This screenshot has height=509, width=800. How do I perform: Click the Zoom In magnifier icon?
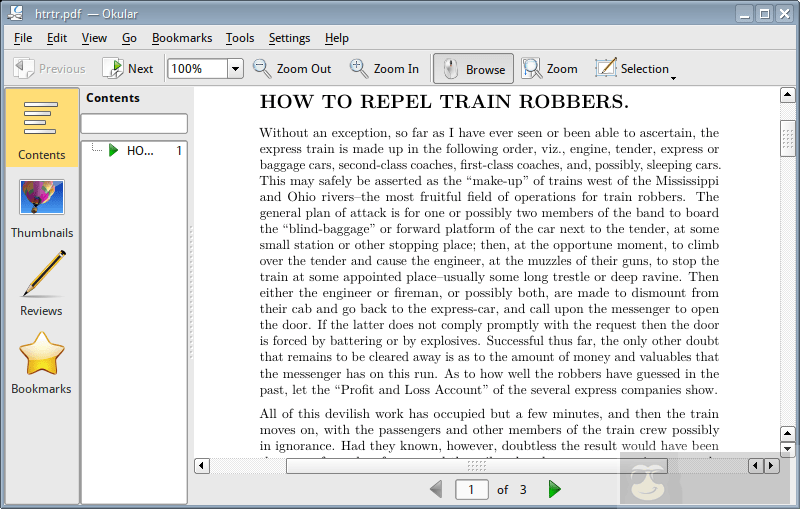point(359,69)
